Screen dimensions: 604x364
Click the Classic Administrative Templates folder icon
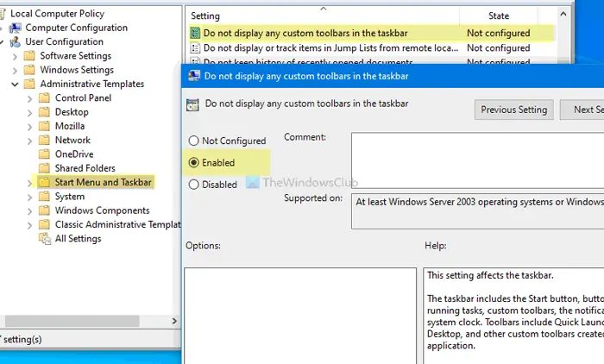[44, 224]
